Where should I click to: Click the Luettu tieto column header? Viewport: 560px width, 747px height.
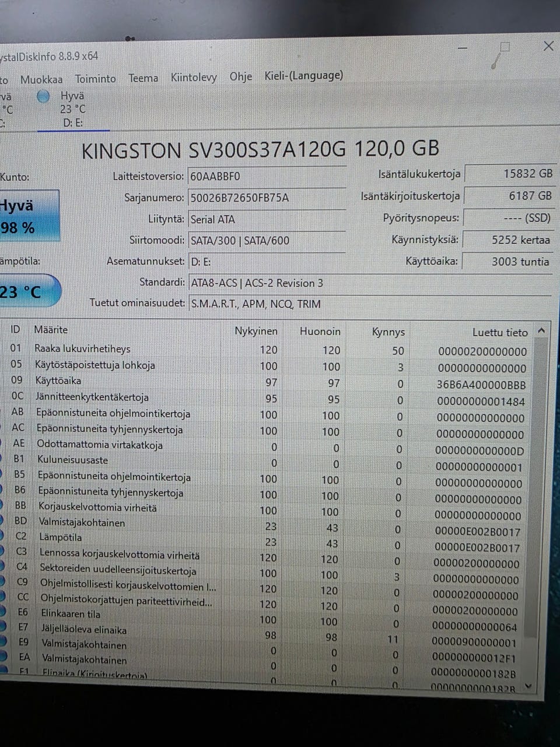click(500, 333)
